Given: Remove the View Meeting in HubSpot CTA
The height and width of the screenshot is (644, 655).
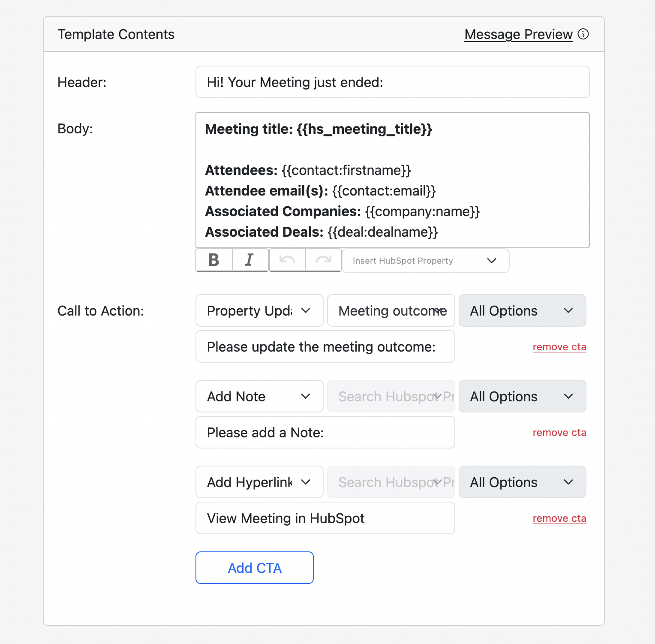Looking at the screenshot, I should coord(559,518).
